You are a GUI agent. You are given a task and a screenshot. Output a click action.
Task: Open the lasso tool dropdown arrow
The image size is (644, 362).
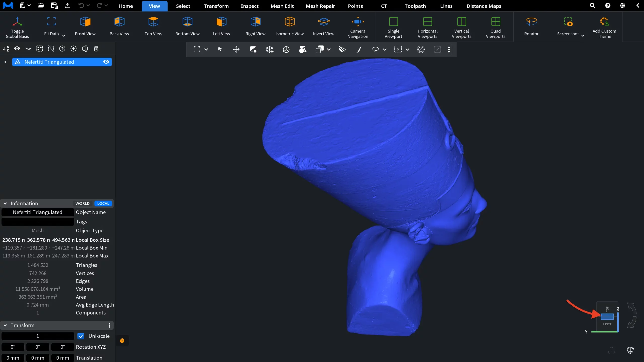[x=385, y=50]
